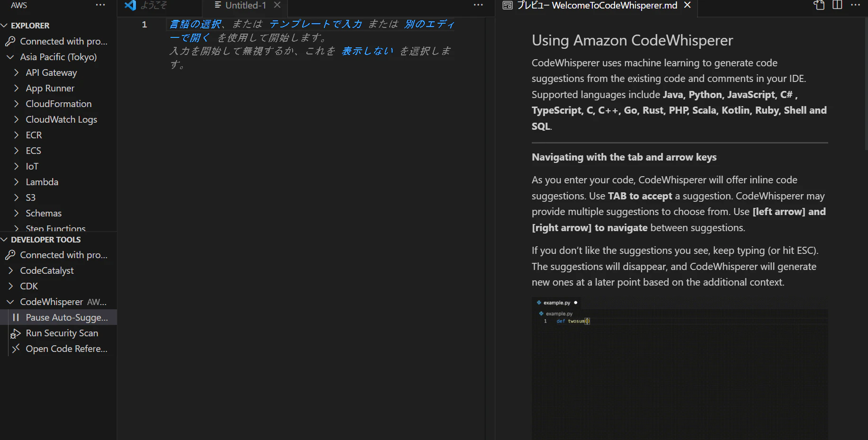Click 'Navigating with the tab and arrow keys' heading

click(624, 157)
